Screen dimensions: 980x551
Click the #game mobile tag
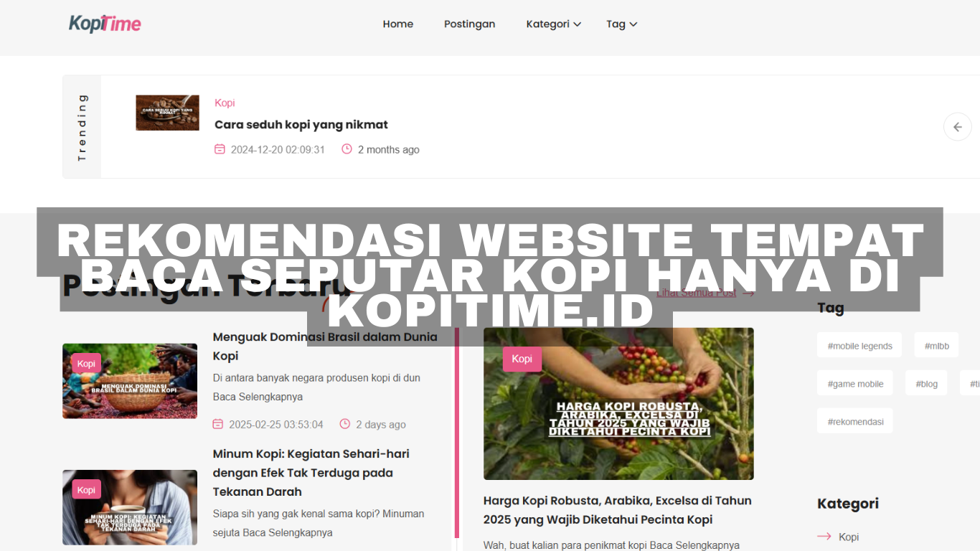tap(855, 384)
